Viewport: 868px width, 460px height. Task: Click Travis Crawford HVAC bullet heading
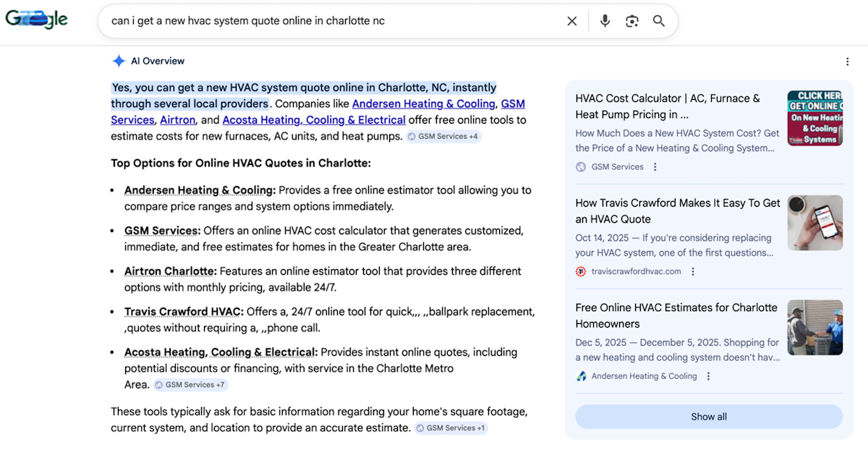point(184,312)
